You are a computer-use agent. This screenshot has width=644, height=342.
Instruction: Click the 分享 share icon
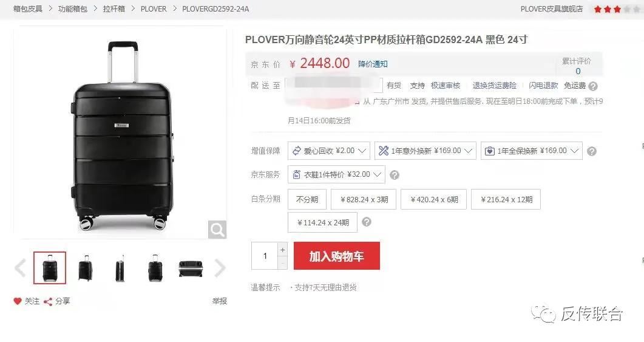click(48, 302)
